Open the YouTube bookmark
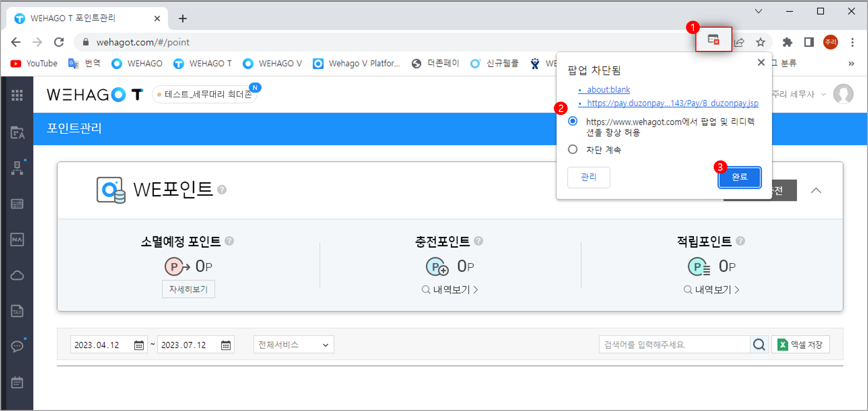Viewport: 868px width, 411px height. [x=35, y=64]
